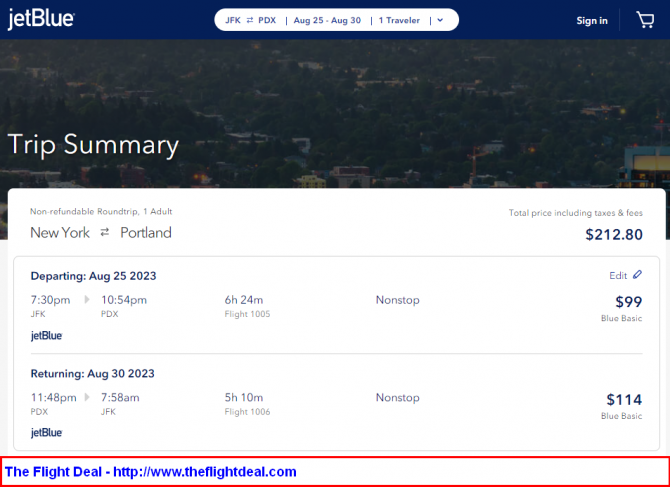Click the $99 departing fare
The height and width of the screenshot is (487, 670).
pos(629,302)
